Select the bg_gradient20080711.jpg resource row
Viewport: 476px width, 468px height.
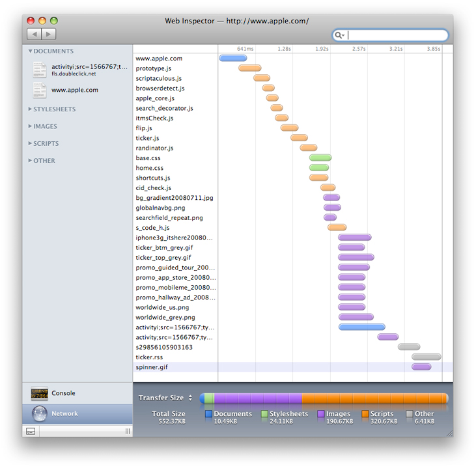pyautogui.click(x=293, y=198)
